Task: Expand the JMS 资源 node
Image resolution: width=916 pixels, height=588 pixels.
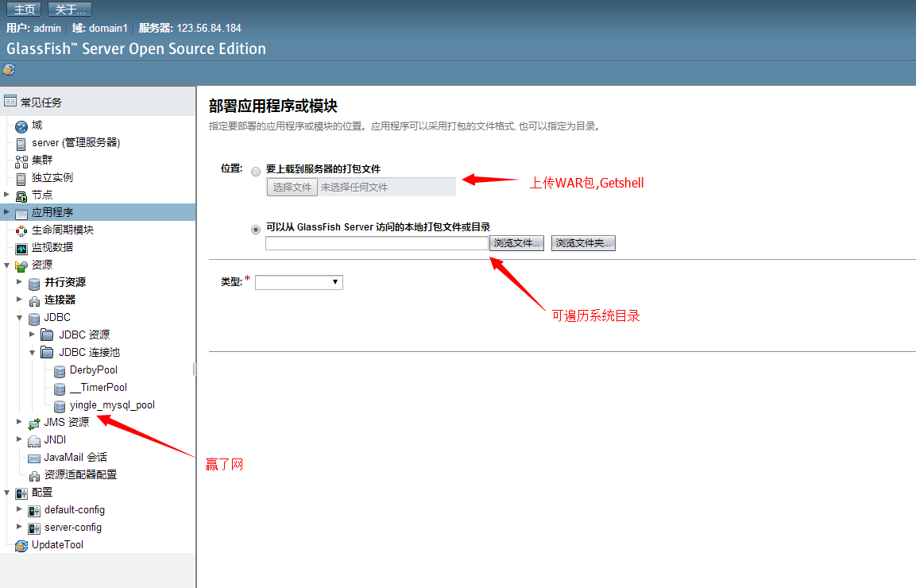Action: (x=19, y=421)
